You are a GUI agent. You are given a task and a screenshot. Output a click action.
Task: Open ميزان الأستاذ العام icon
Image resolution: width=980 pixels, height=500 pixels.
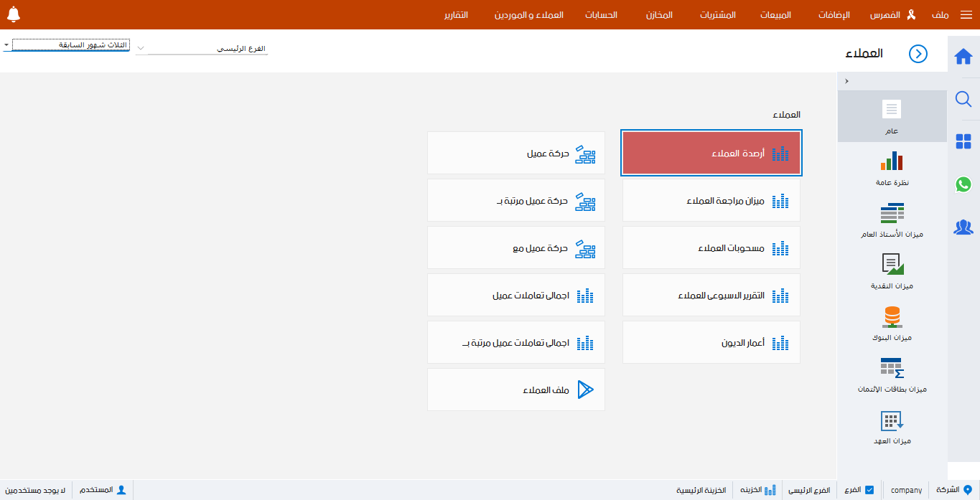click(892, 213)
